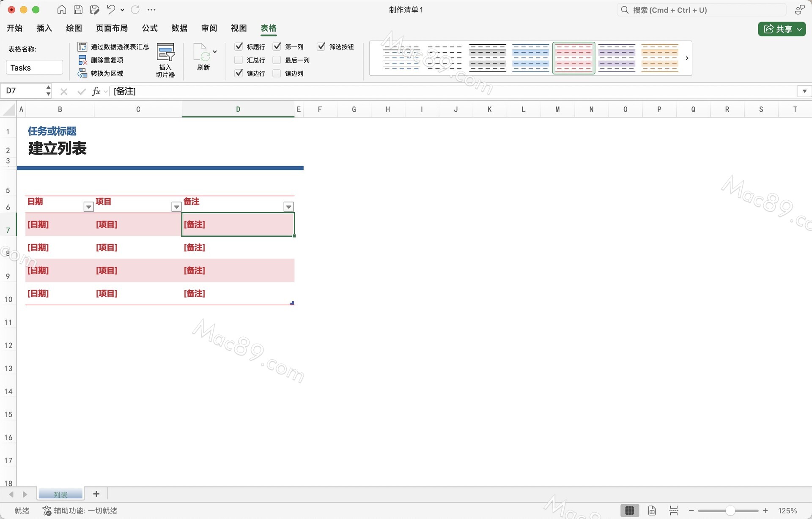Select the blue banded table style

click(x=530, y=58)
